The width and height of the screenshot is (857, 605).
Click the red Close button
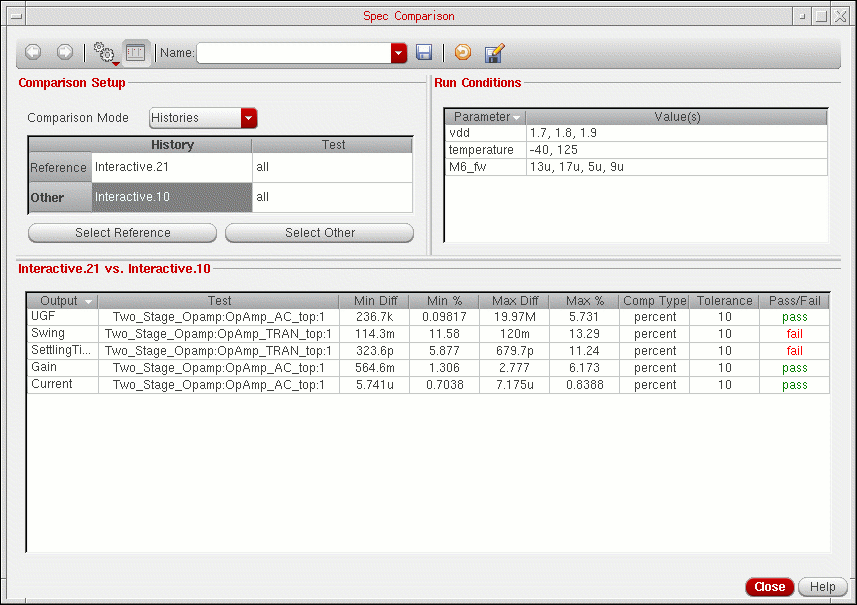point(770,587)
